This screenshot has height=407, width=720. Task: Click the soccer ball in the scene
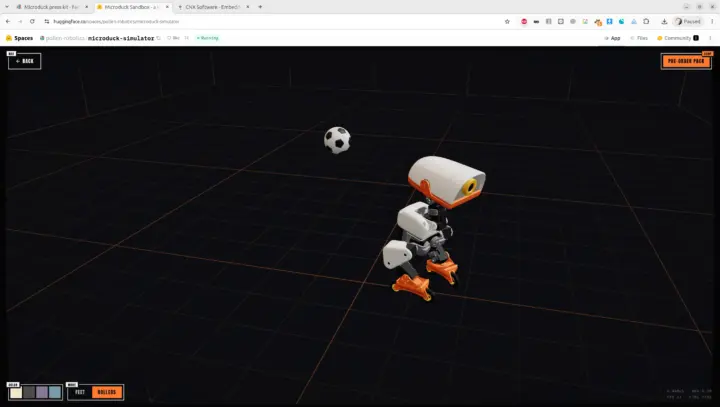pos(337,140)
